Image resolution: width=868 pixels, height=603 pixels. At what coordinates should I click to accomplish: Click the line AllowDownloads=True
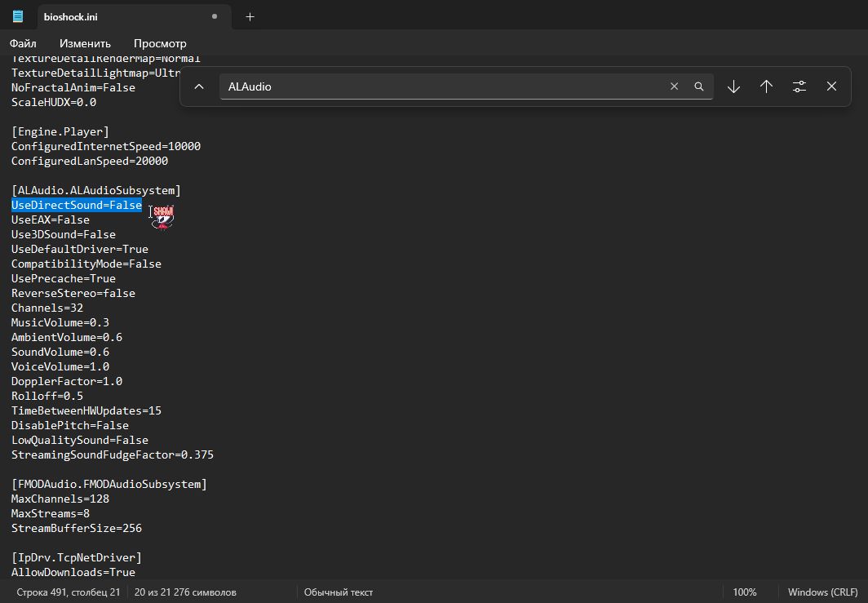pos(73,572)
